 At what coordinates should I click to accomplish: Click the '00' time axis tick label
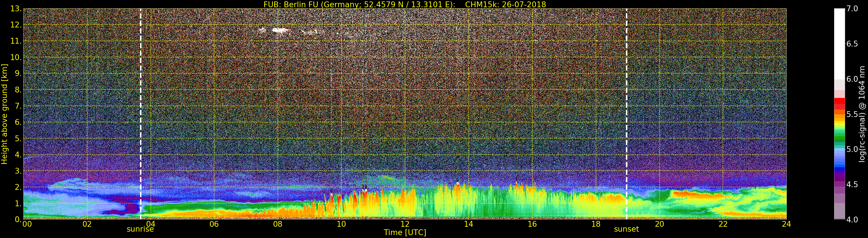[27, 224]
